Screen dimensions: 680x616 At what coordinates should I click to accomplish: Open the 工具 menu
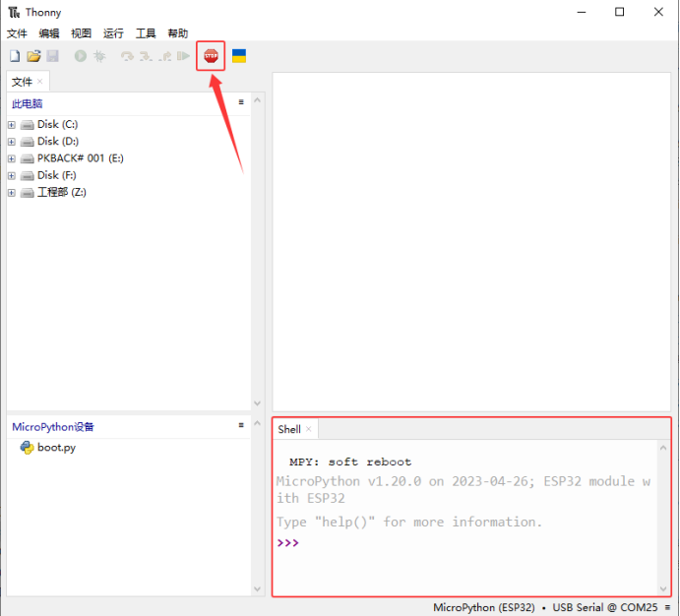click(145, 33)
